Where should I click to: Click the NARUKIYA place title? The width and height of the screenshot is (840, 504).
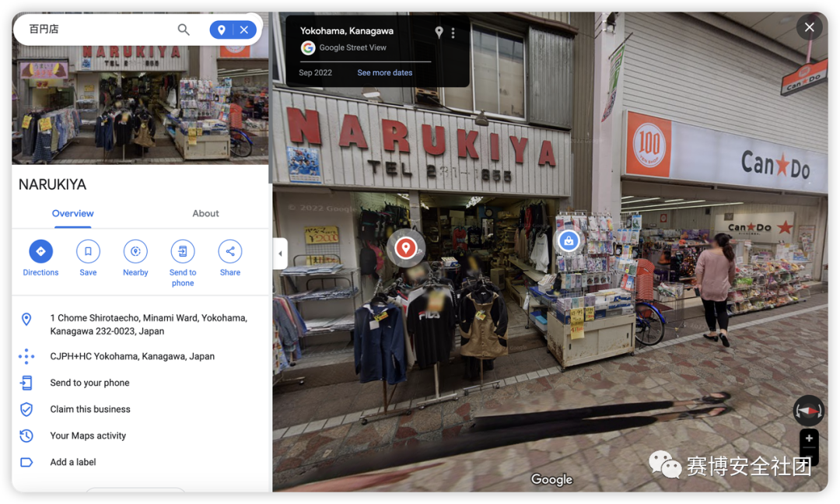pyautogui.click(x=53, y=185)
